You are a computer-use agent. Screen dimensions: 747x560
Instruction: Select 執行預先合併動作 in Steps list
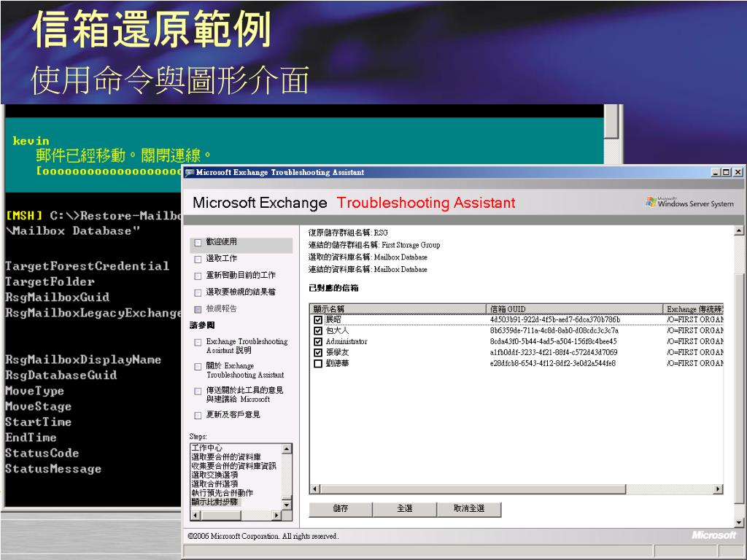(x=222, y=493)
